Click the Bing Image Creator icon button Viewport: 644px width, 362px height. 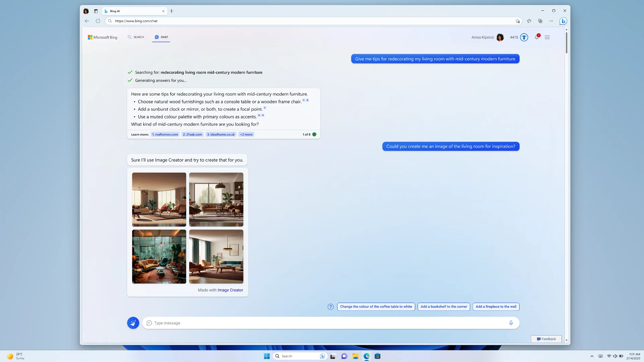133,323
